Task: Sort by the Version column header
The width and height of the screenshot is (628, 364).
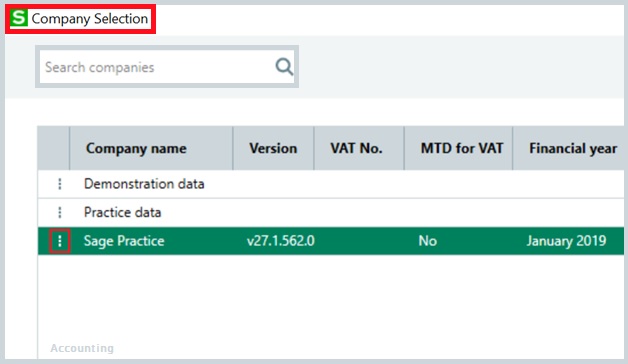Action: tap(273, 148)
